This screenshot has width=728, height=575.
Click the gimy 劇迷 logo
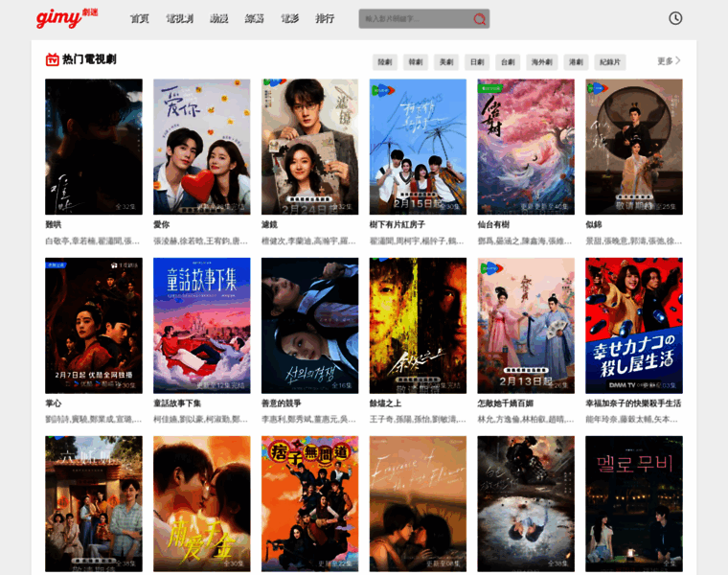(67, 18)
